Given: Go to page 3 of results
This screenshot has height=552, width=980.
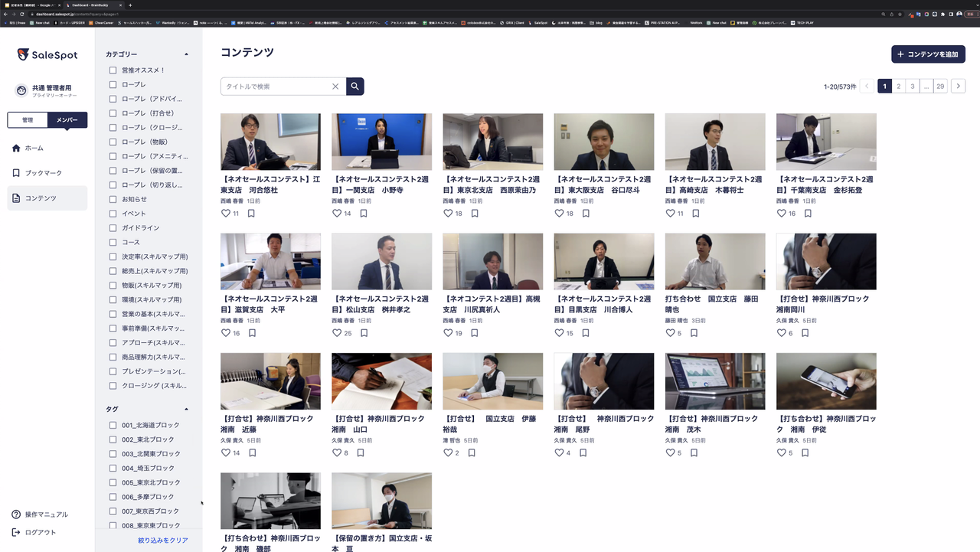Looking at the screenshot, I should [913, 87].
